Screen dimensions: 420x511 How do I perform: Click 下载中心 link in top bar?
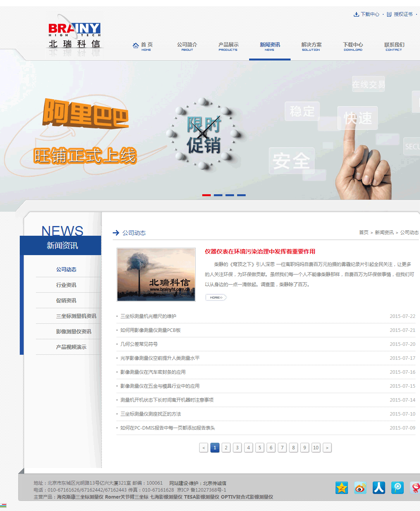pyautogui.click(x=370, y=14)
